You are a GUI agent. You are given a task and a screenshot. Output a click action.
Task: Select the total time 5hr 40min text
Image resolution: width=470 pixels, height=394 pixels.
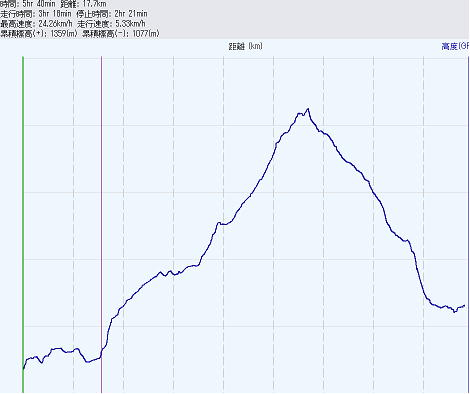(39, 4)
